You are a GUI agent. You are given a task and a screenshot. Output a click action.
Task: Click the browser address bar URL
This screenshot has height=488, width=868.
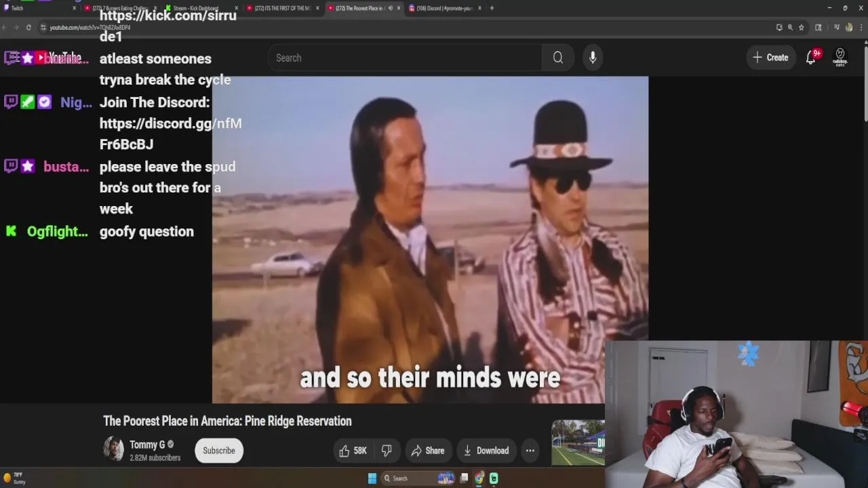coord(90,28)
